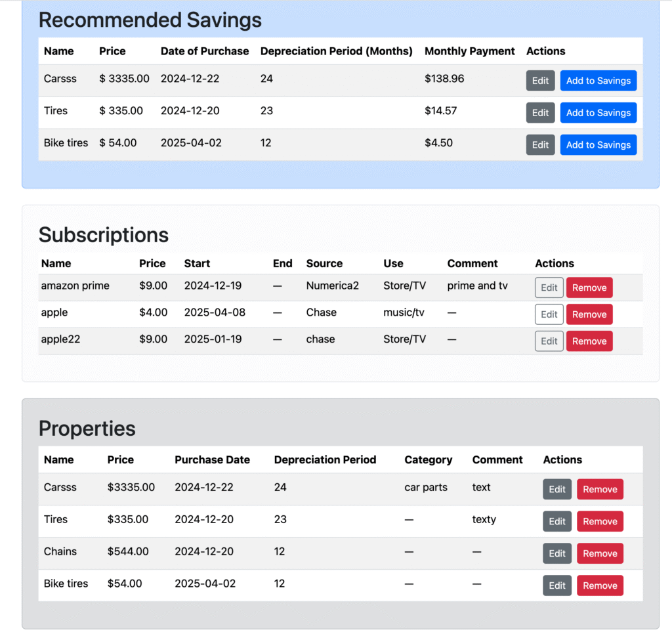The width and height of the screenshot is (672, 638).
Task: Add Bike tires to savings
Action: pyautogui.click(x=598, y=145)
